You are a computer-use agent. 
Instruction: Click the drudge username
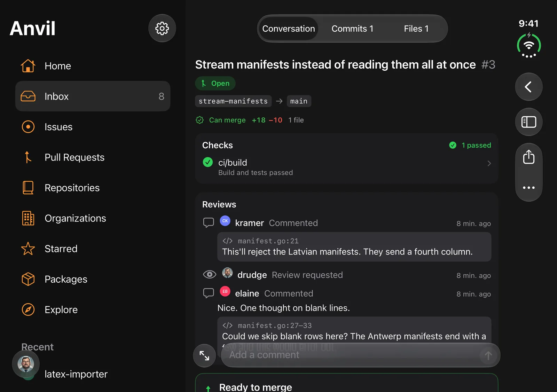252,275
